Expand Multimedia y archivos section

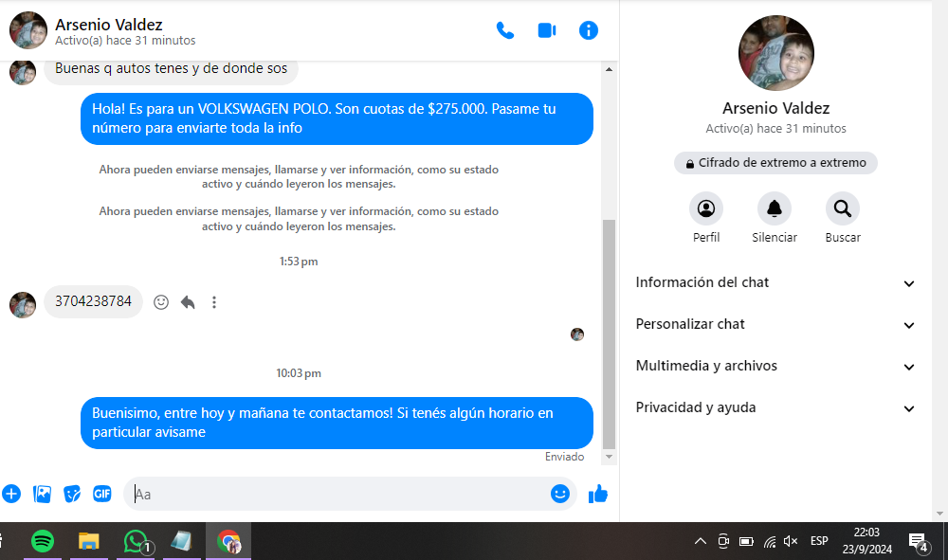[775, 366]
